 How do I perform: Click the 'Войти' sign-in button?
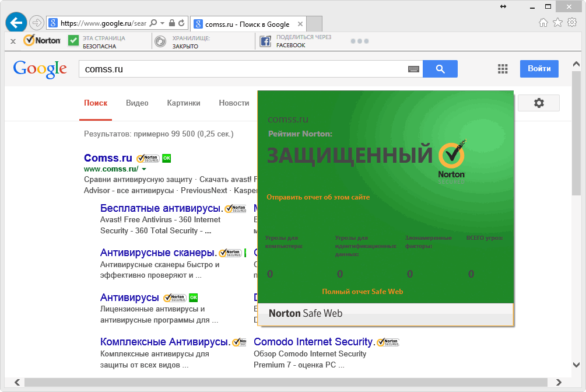click(539, 69)
